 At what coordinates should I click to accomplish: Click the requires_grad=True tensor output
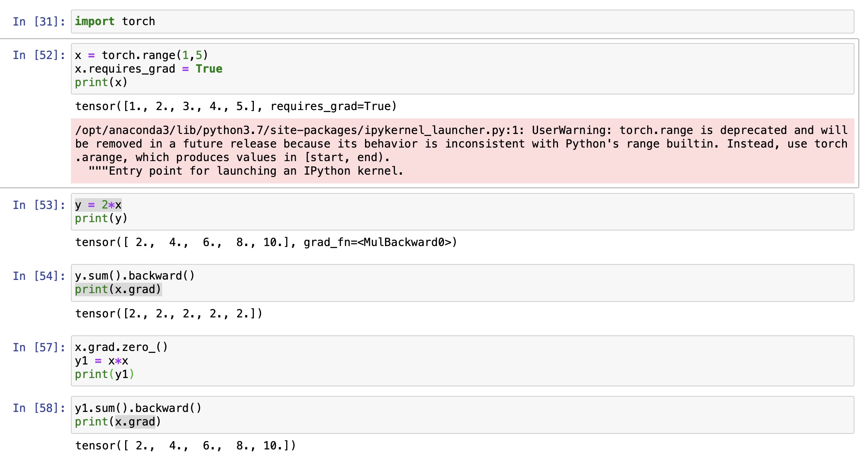click(236, 106)
